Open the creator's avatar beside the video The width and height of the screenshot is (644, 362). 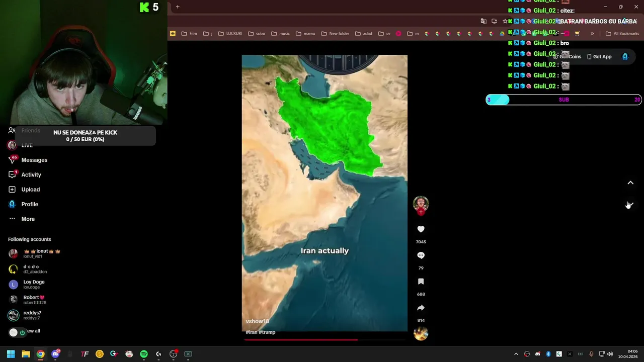(x=421, y=204)
